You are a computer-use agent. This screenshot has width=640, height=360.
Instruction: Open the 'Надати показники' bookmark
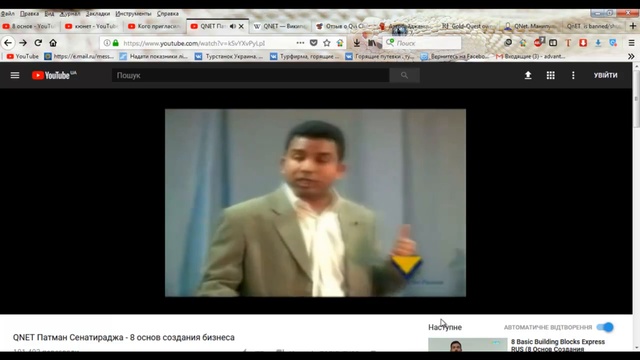[153, 56]
